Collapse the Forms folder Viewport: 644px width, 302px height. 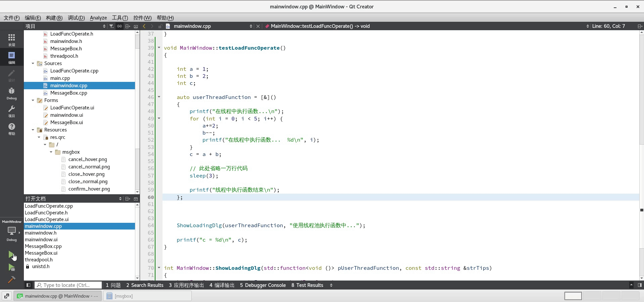point(33,100)
